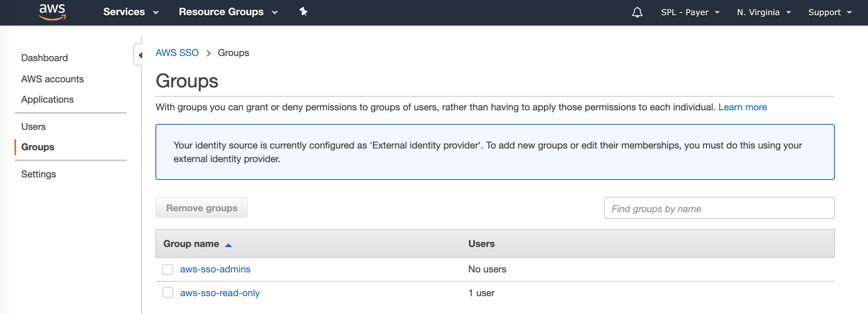Open the SPL - Payer account menu
Screen dimensions: 868x314
[x=690, y=12]
